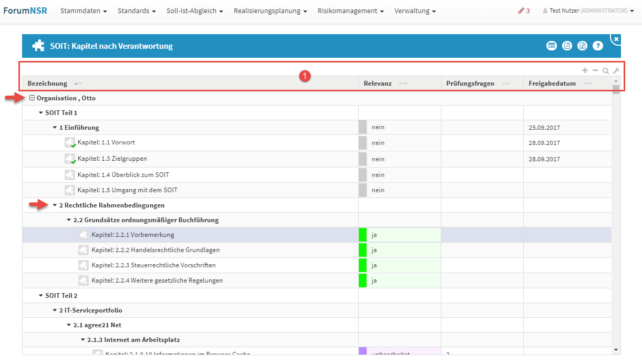Open the Soll-Ist-Abgleich menu

click(194, 11)
